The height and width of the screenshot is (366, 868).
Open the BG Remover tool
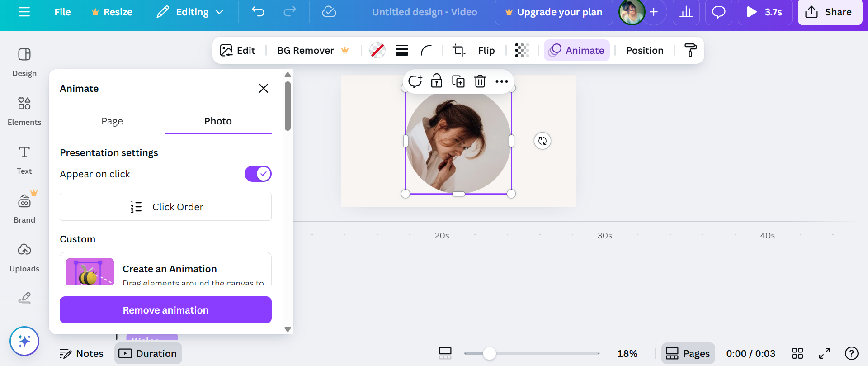pyautogui.click(x=313, y=50)
